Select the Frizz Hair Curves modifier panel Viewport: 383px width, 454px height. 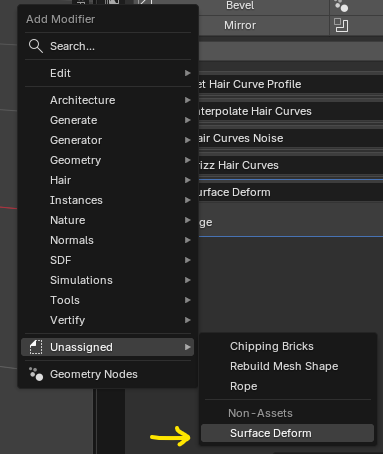(291, 165)
